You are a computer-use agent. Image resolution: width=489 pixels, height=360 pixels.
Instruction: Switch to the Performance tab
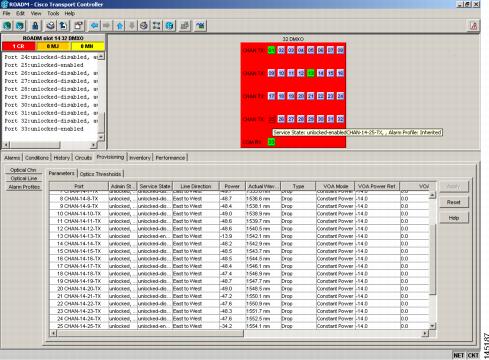(170, 158)
